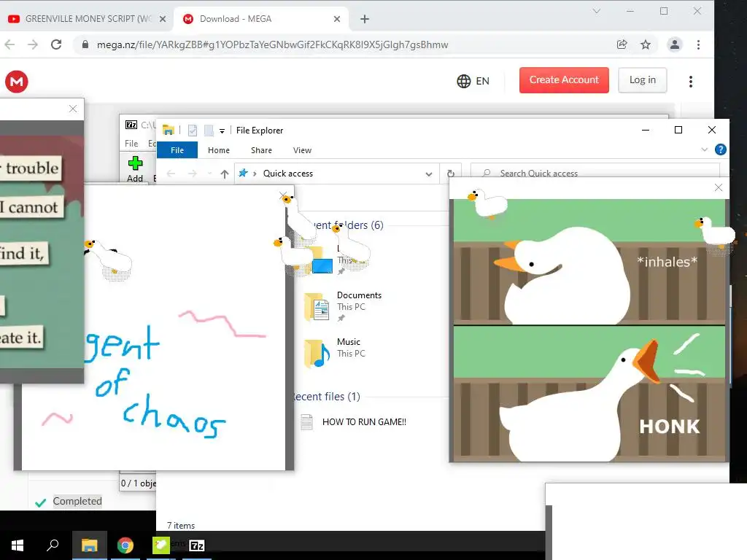Click the MEGA logo icon on the page
The width and height of the screenshot is (747, 560).
(x=17, y=82)
